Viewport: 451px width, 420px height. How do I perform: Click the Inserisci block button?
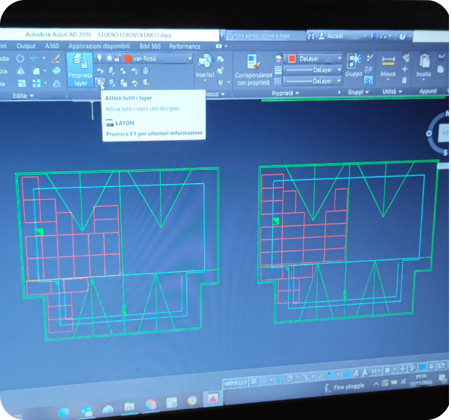(205, 67)
